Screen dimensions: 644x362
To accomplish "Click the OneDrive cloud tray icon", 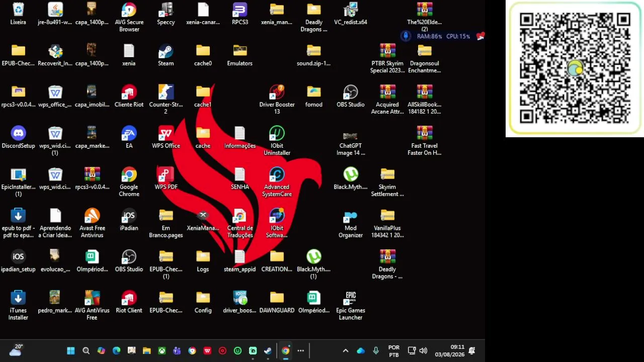I will [x=361, y=351].
